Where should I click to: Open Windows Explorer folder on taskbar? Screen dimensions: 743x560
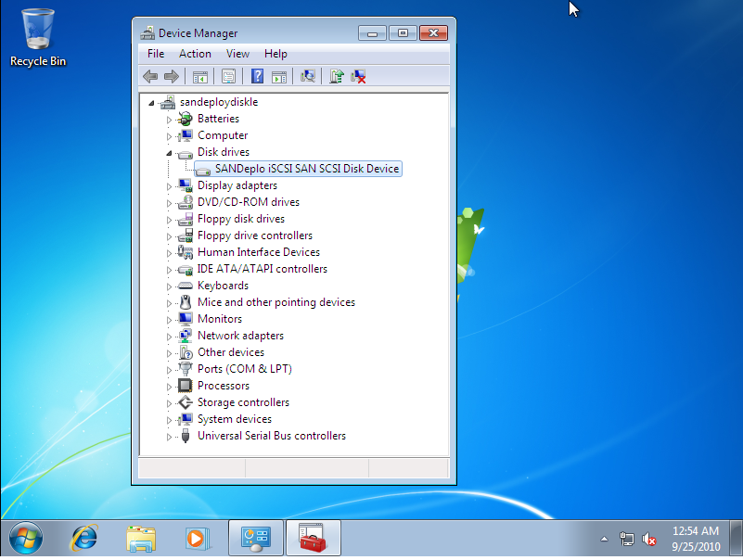click(x=141, y=539)
